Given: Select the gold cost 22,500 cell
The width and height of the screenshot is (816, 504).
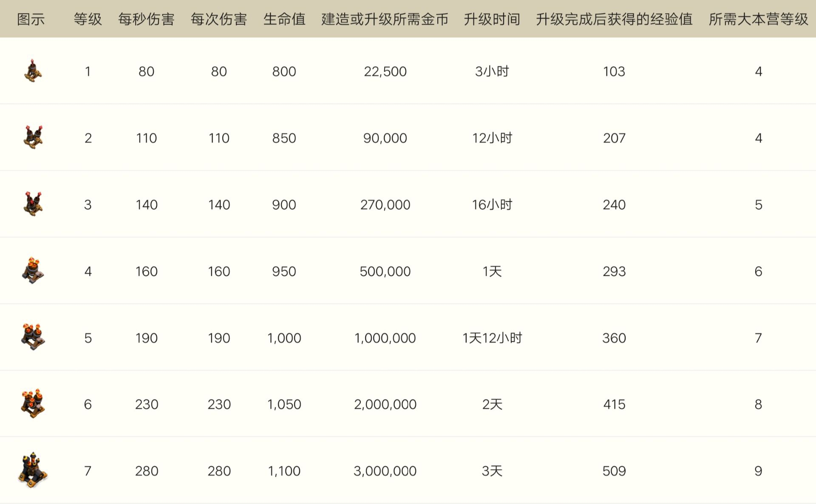Looking at the screenshot, I should pos(385,71).
